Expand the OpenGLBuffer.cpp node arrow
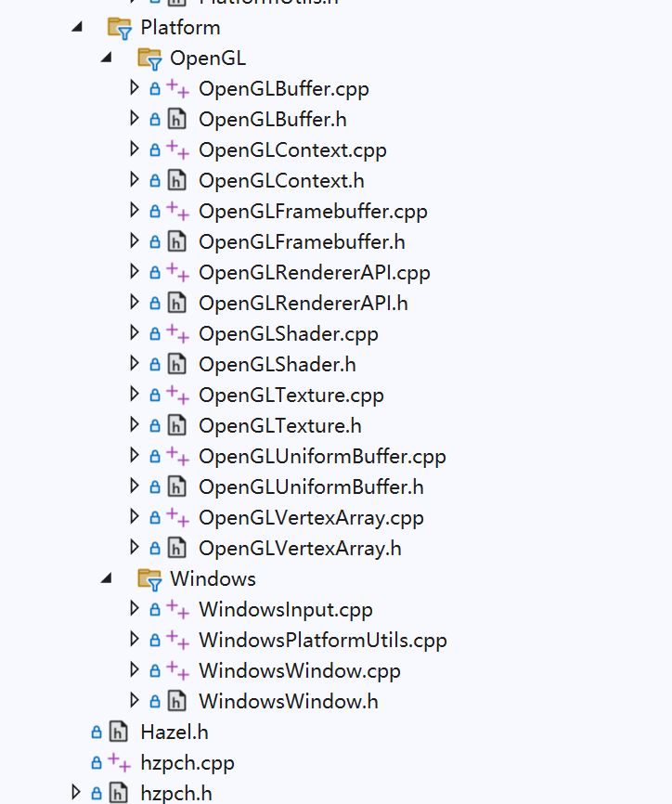Screen dimensions: 672x804 [x=135, y=88]
